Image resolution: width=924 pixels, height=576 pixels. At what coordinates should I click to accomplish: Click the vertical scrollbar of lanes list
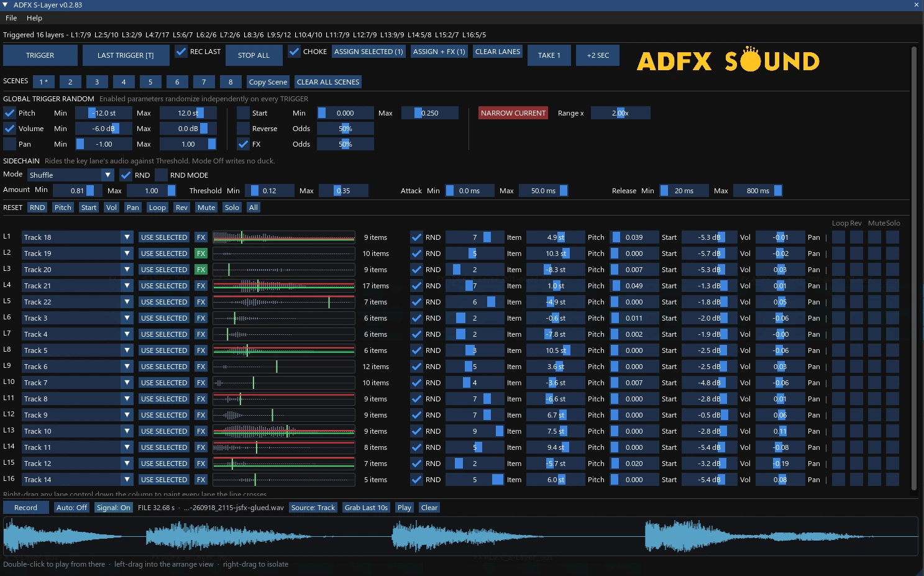(914, 268)
